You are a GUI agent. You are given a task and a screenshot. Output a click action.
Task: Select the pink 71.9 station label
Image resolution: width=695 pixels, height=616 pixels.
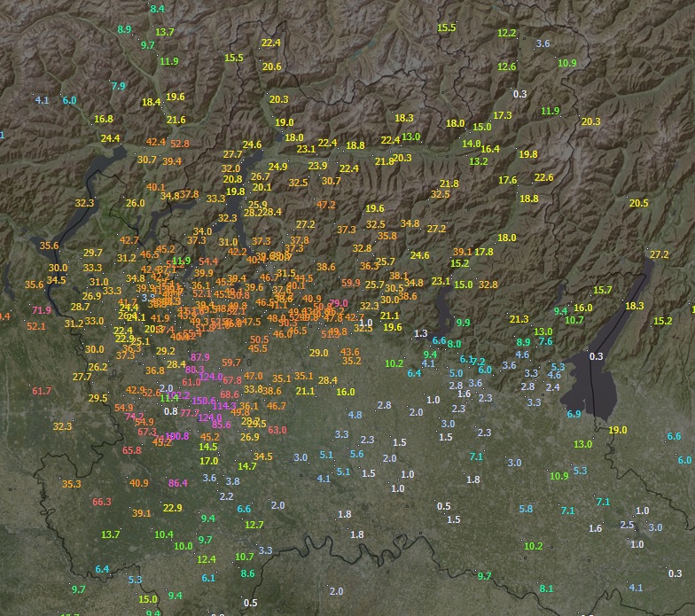point(42,310)
